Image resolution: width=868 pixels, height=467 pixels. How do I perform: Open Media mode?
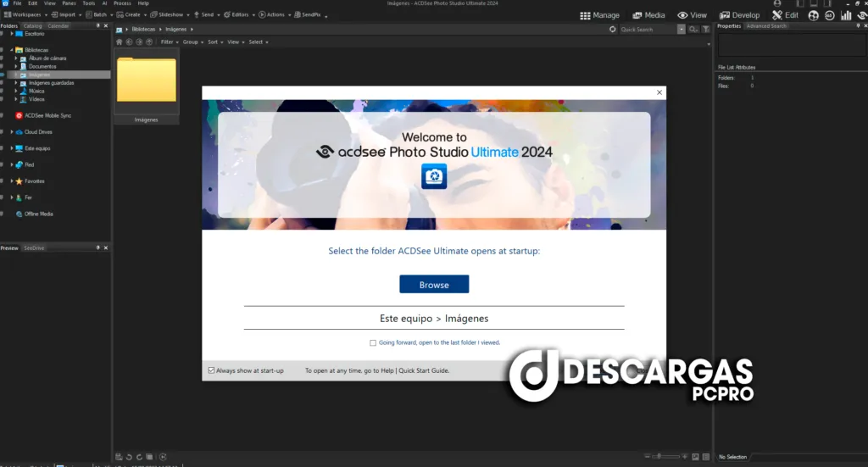[648, 15]
